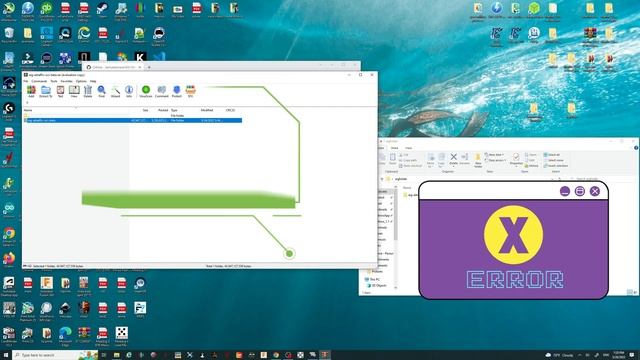Select the parent folder row in WinRAR list
This screenshot has height=360, width=640.
click(x=133, y=116)
